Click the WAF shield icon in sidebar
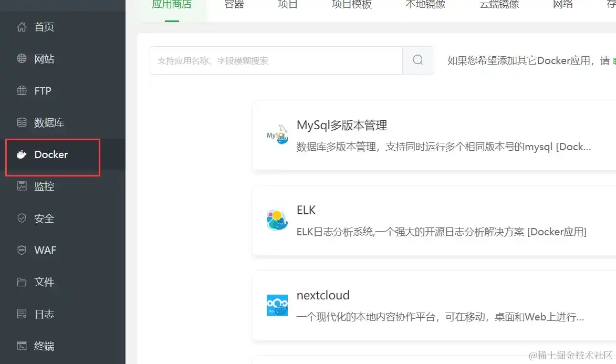This screenshot has height=364, width=616. click(22, 250)
